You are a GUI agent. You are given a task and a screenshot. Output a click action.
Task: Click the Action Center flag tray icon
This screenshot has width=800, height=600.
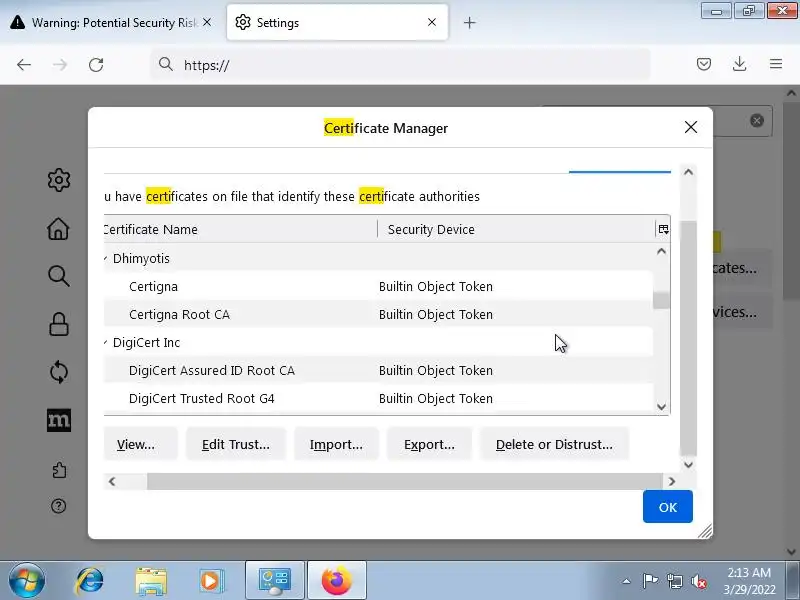(649, 581)
